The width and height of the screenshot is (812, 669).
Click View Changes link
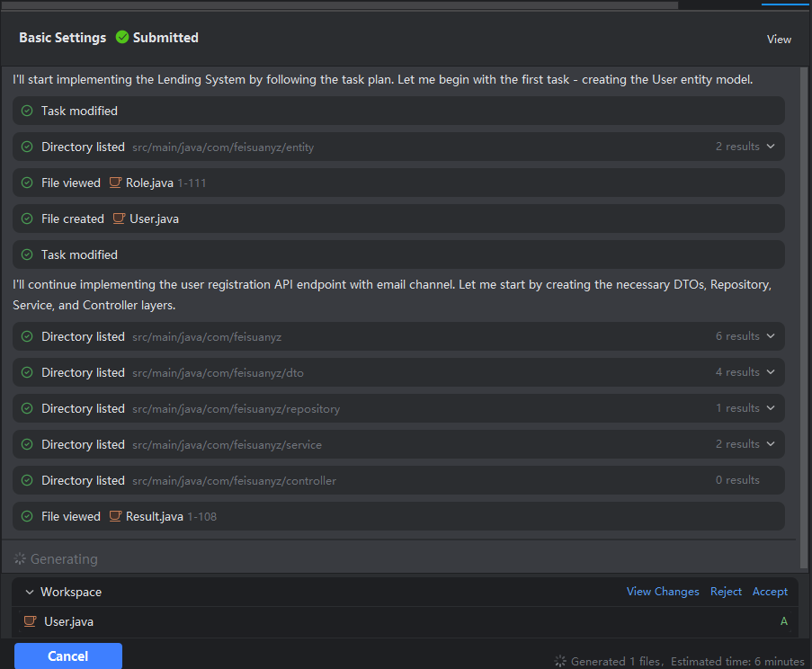click(663, 592)
